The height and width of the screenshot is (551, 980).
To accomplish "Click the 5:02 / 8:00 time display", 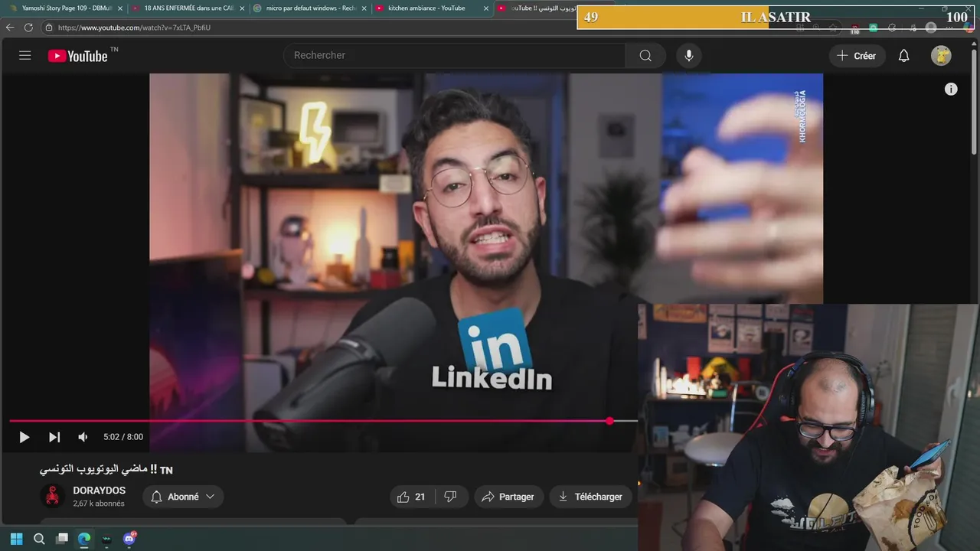I will point(123,437).
